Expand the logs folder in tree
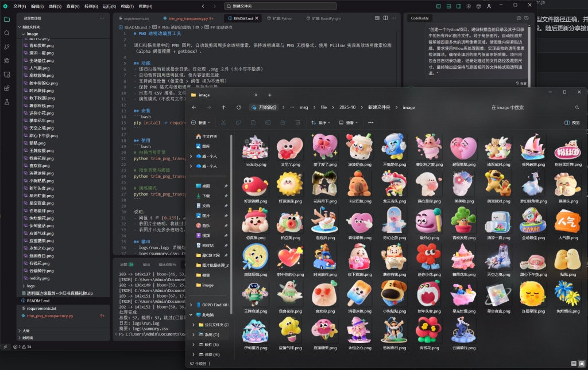588x370 pixels. coord(30,285)
